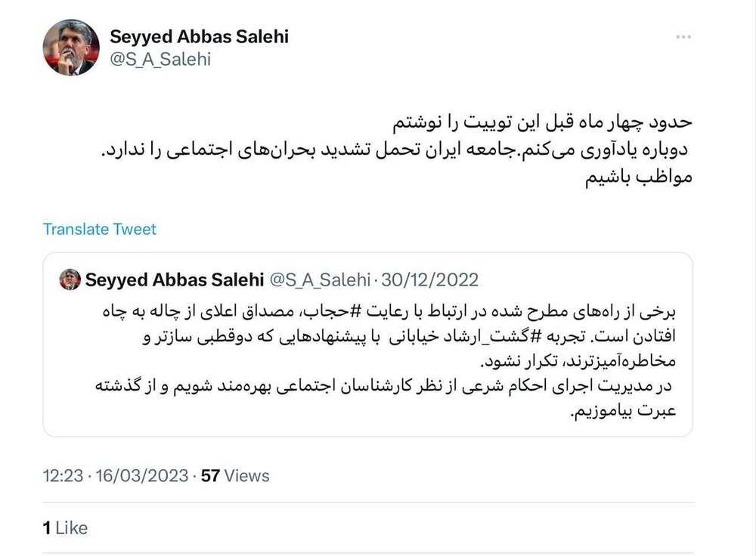This screenshot has height=556, width=756.
Task: Click the @S_A_Salehi handle under the header name
Action: click(x=160, y=60)
